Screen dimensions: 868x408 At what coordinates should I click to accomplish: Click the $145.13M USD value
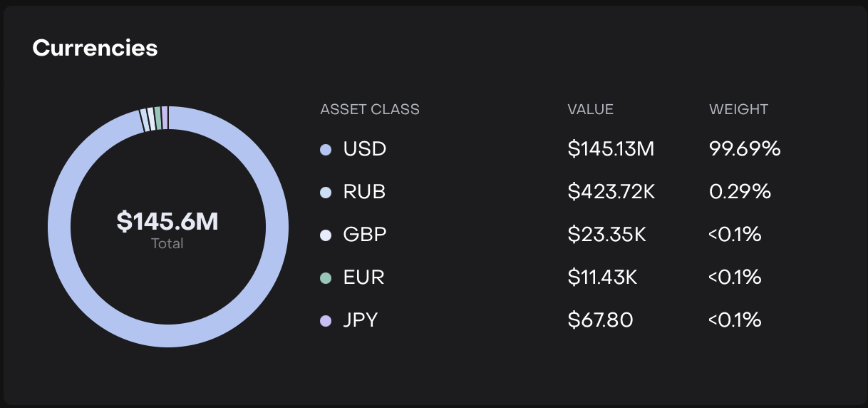coord(611,149)
